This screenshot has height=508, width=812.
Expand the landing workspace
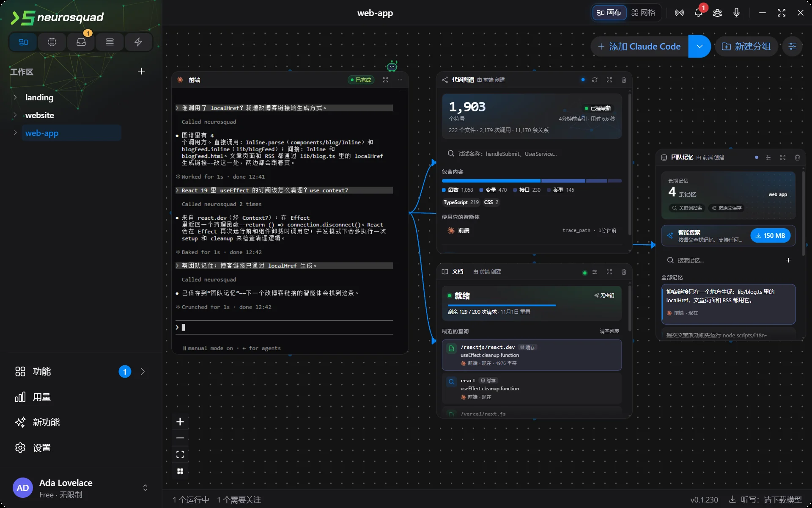(15, 97)
